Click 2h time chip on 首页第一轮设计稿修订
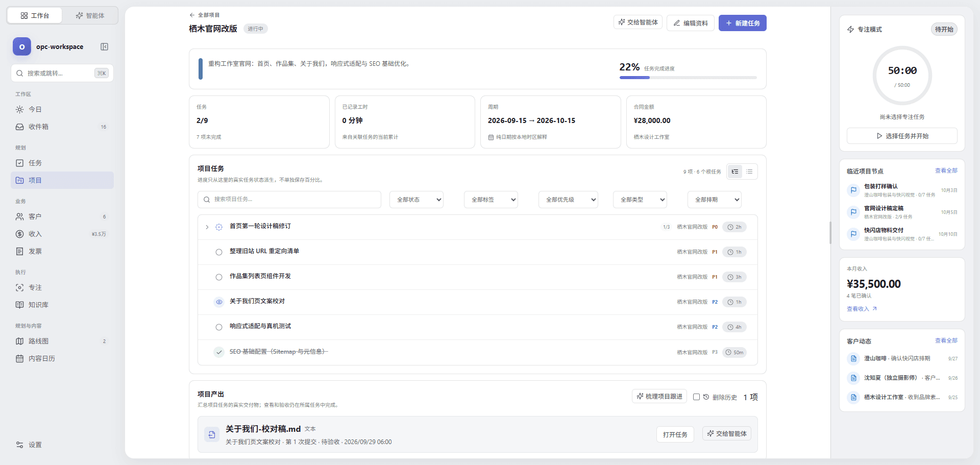The image size is (980, 465). [734, 227]
